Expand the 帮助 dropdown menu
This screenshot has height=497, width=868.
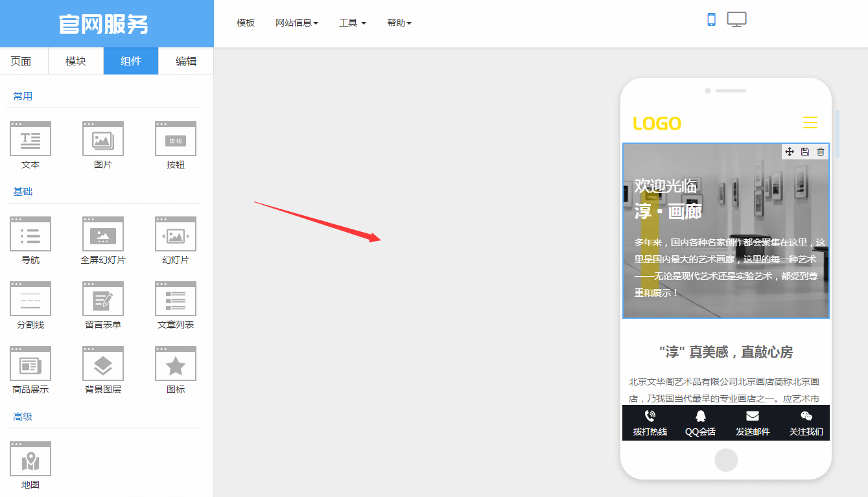tap(399, 23)
